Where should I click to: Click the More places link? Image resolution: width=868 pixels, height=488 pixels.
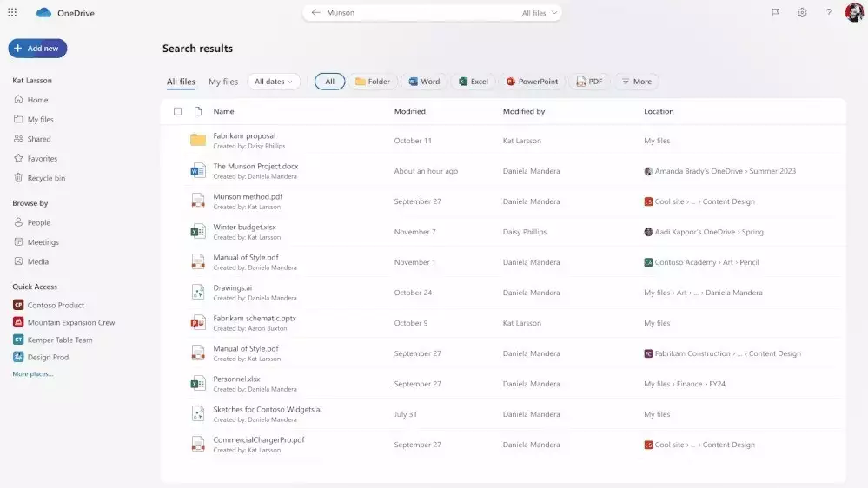coord(33,374)
